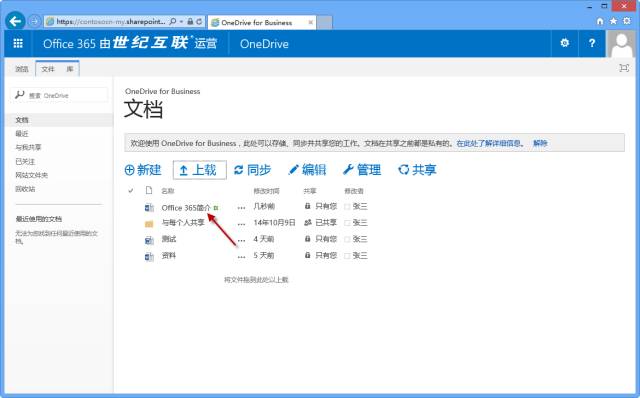Viewport: 640px width, 398px height.
Task: Open the Office 365简介 document
Action: [186, 208]
